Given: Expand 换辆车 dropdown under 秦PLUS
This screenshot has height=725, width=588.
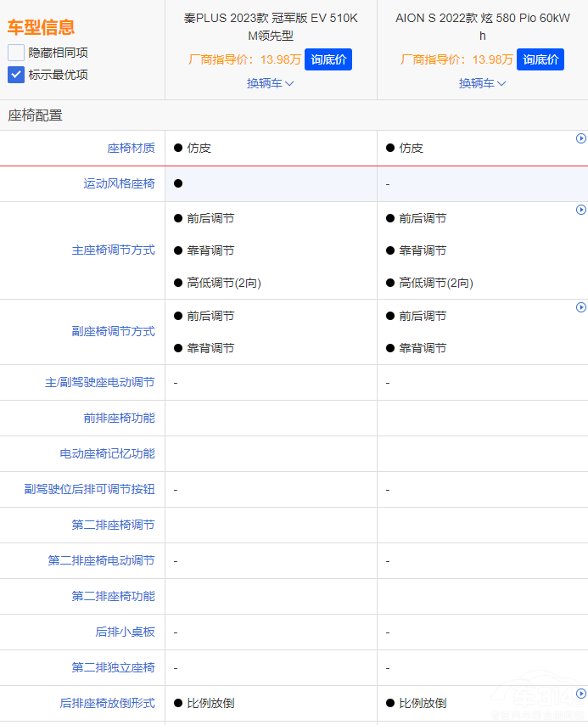Looking at the screenshot, I should coord(271,83).
